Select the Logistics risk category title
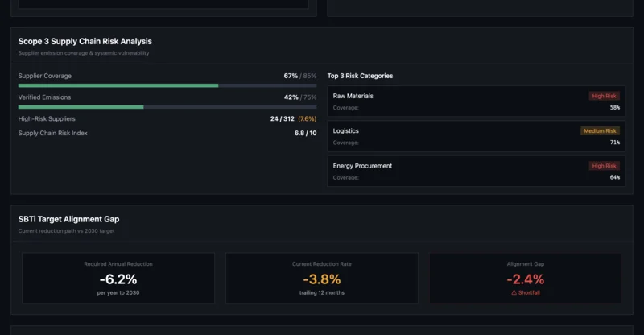This screenshot has height=335, width=644. coord(346,130)
